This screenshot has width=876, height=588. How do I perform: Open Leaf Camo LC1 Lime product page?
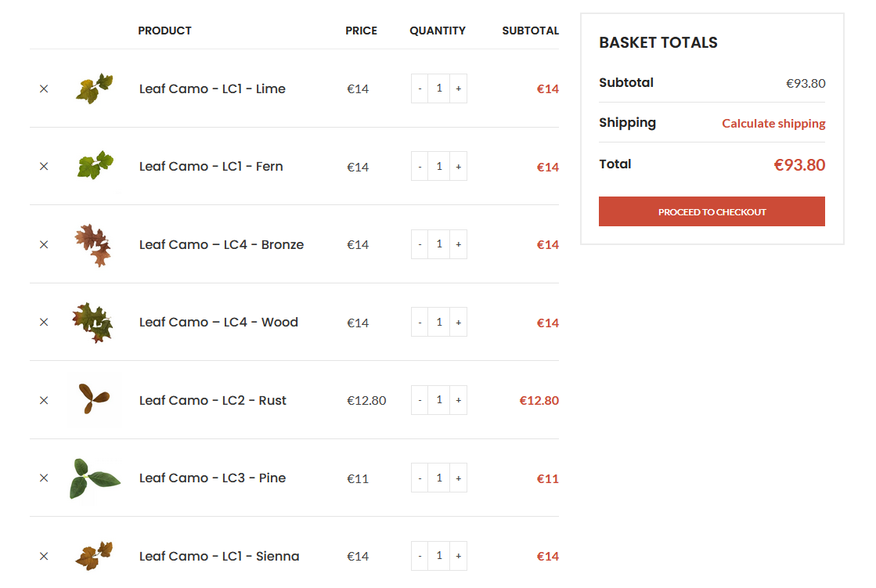(212, 89)
